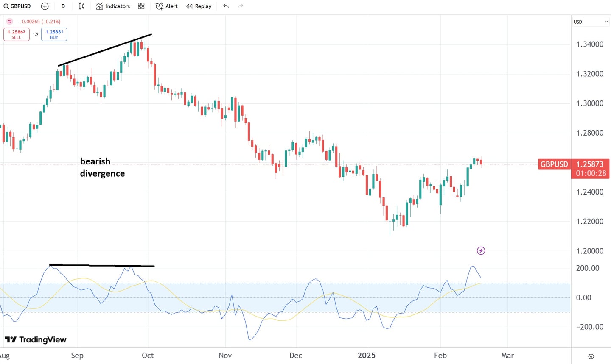Expand Indicators via its label text
The height and width of the screenshot is (364, 611).
coord(118,6)
